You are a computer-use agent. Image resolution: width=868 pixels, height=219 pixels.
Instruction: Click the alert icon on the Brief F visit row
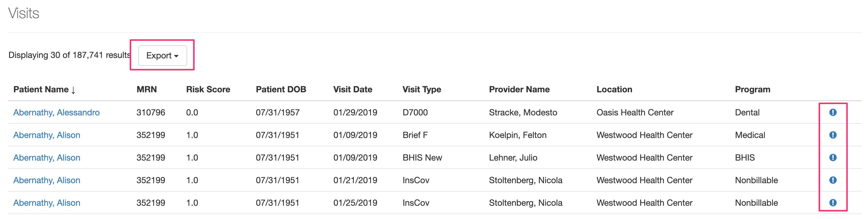[833, 135]
